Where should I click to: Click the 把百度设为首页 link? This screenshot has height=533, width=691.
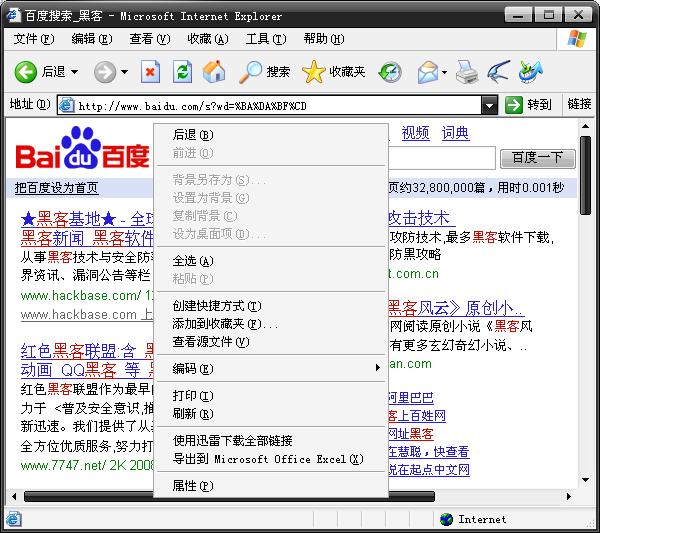(x=56, y=188)
